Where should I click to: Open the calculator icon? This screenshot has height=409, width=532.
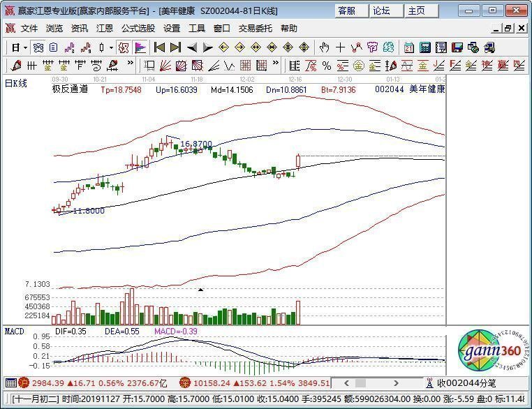click(425, 47)
